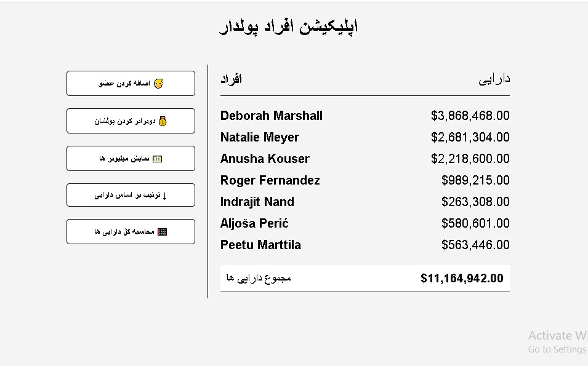Click the total $11,164,942.00 figure
This screenshot has width=588, height=366.
pyautogui.click(x=462, y=278)
